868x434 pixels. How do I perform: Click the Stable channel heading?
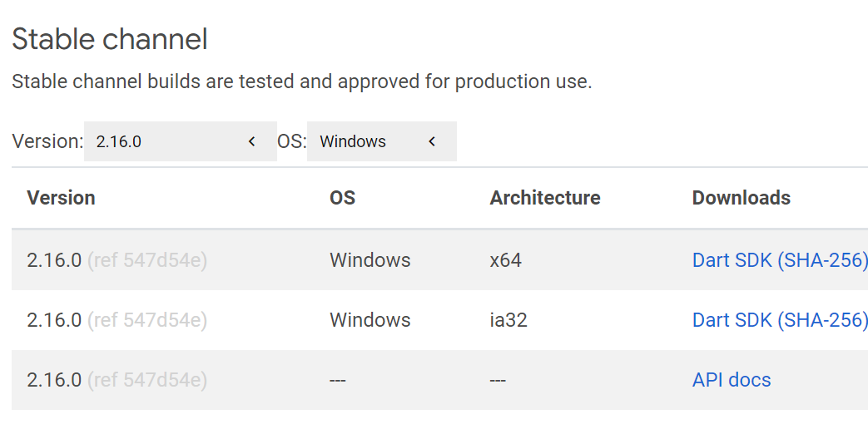tap(109, 39)
